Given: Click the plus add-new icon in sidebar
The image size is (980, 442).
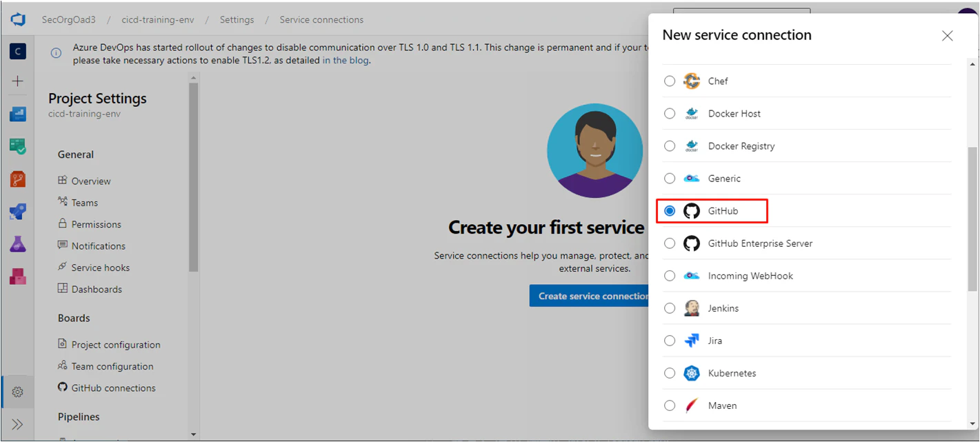Looking at the screenshot, I should (18, 81).
